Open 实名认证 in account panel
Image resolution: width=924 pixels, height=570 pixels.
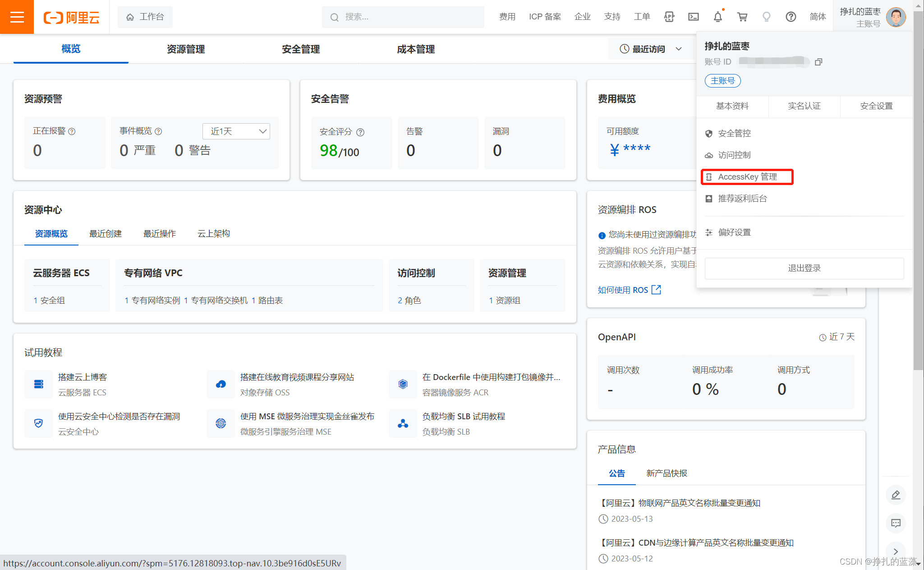point(804,106)
